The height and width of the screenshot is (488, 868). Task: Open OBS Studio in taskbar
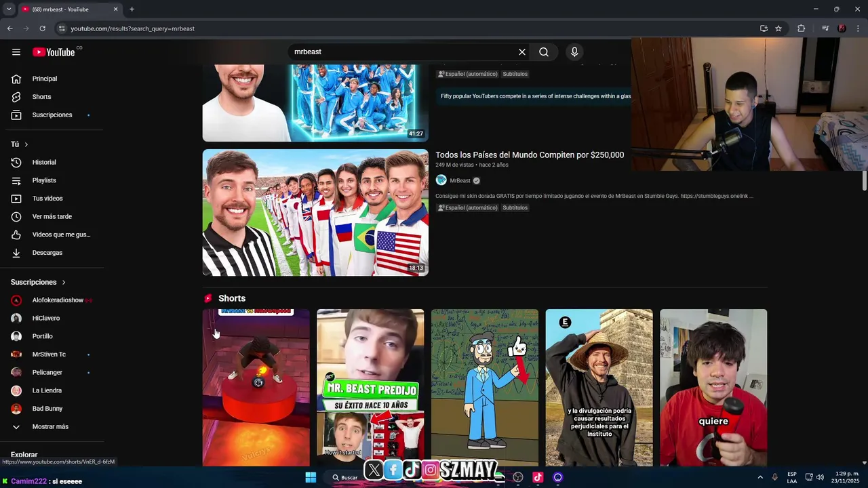pyautogui.click(x=518, y=477)
